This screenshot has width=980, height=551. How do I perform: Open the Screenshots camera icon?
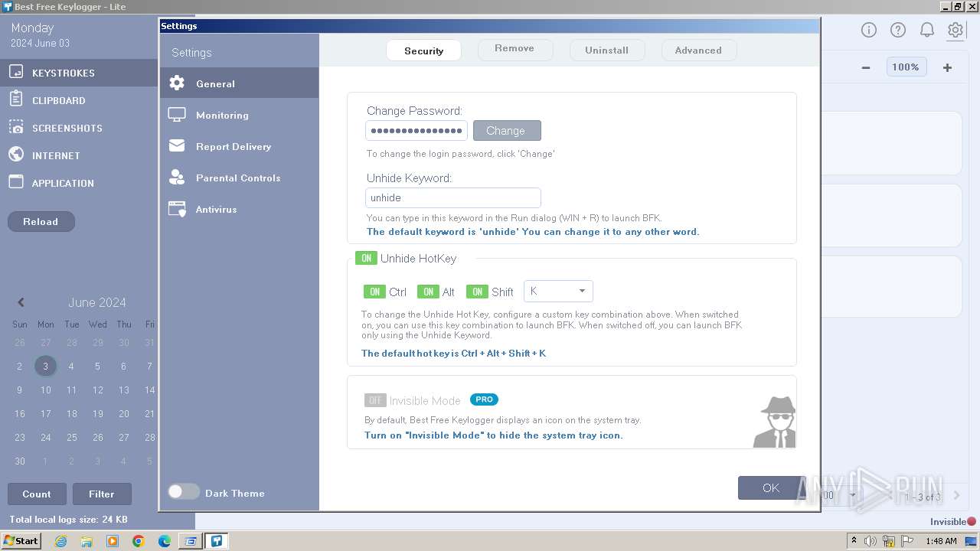coord(16,127)
